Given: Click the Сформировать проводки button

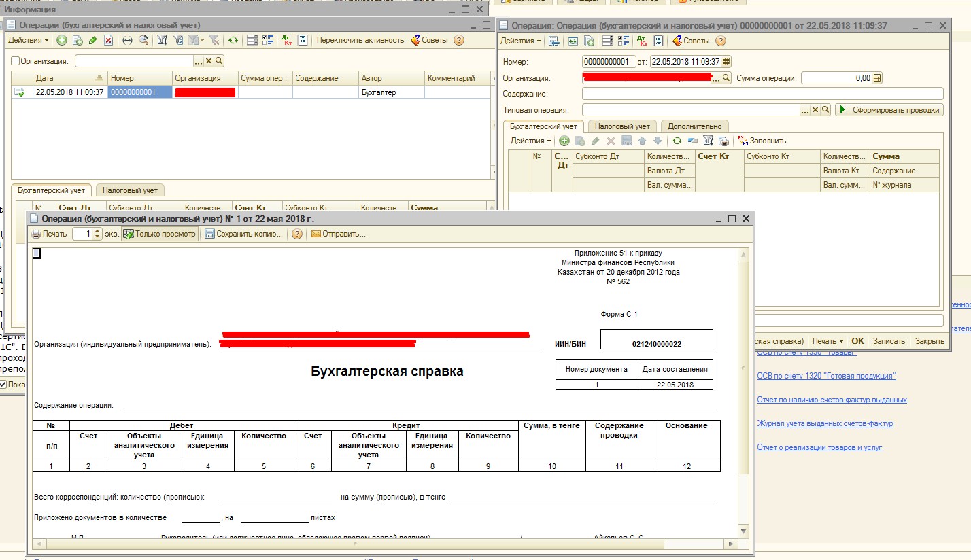Looking at the screenshot, I should pos(889,110).
